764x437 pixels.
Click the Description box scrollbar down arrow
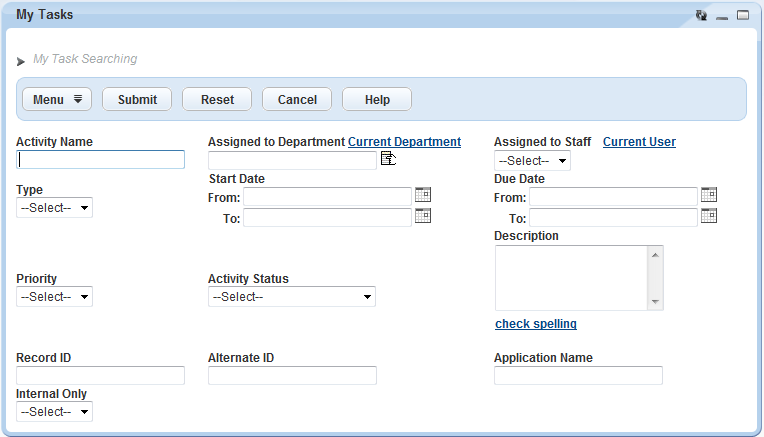pyautogui.click(x=655, y=302)
